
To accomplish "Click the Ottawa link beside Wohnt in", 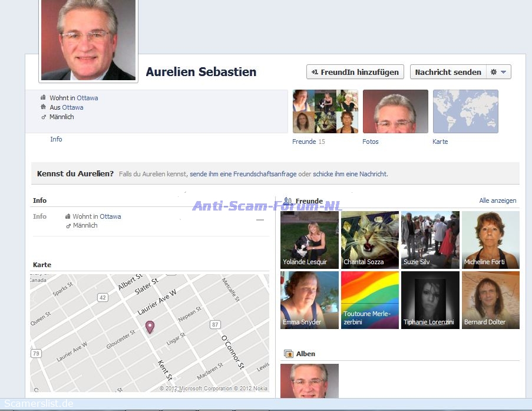I will (x=87, y=98).
